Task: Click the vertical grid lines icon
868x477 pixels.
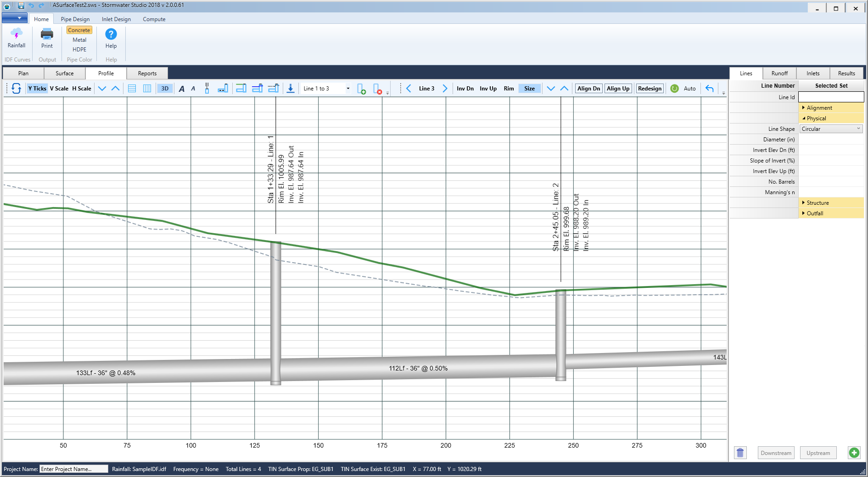Action: click(147, 89)
